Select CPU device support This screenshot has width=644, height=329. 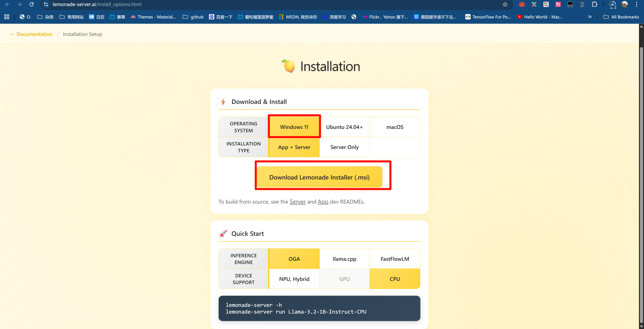[395, 279]
